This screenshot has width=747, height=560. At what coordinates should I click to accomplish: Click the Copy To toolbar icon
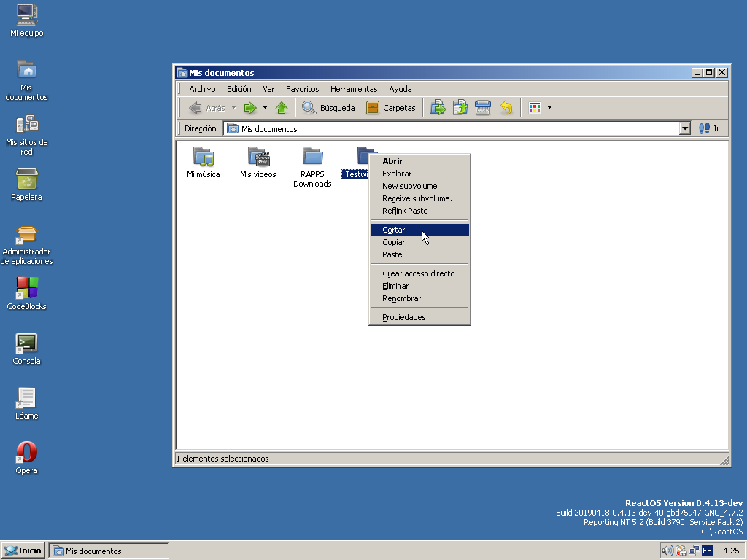pyautogui.click(x=460, y=108)
